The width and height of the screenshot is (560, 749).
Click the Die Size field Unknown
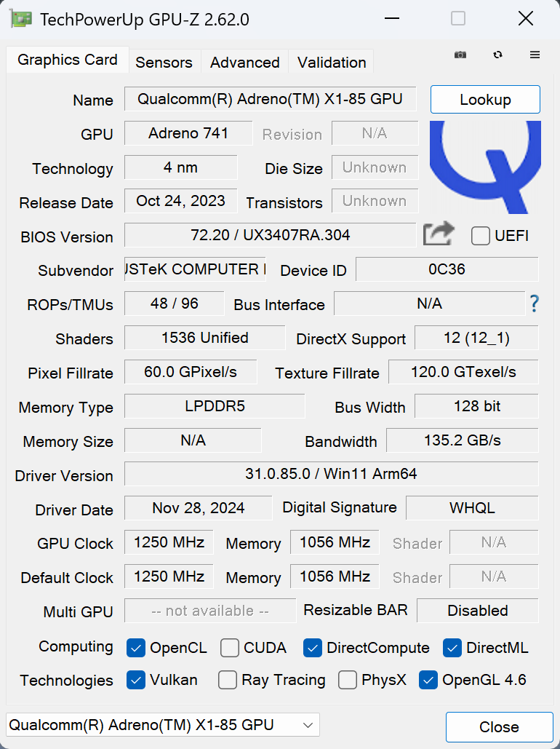coord(375,167)
